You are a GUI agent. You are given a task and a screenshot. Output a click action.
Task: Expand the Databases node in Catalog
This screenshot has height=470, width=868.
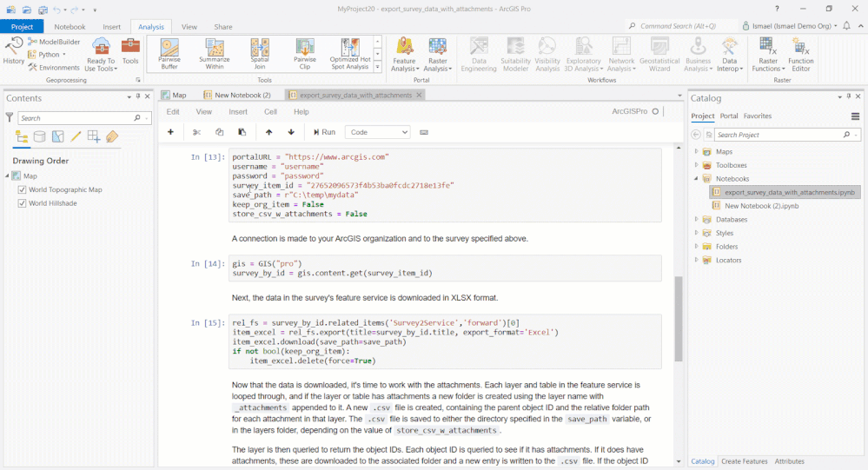point(696,219)
